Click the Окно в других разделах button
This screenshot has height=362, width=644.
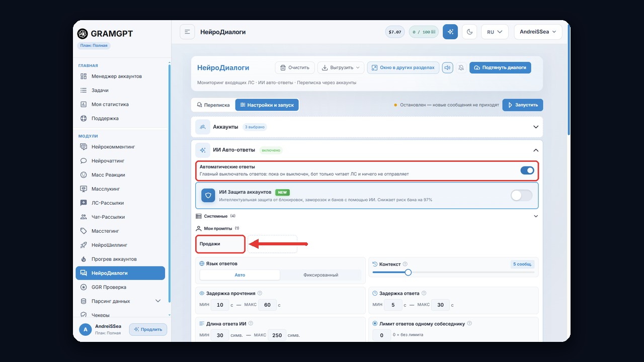(x=403, y=67)
